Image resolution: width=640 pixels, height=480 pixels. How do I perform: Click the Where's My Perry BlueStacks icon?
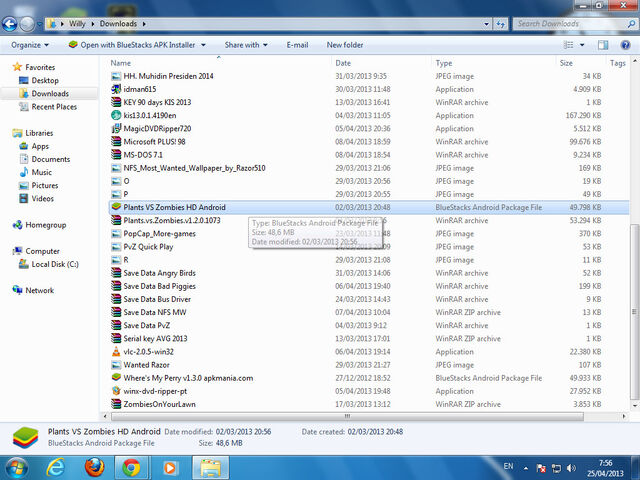[x=116, y=378]
